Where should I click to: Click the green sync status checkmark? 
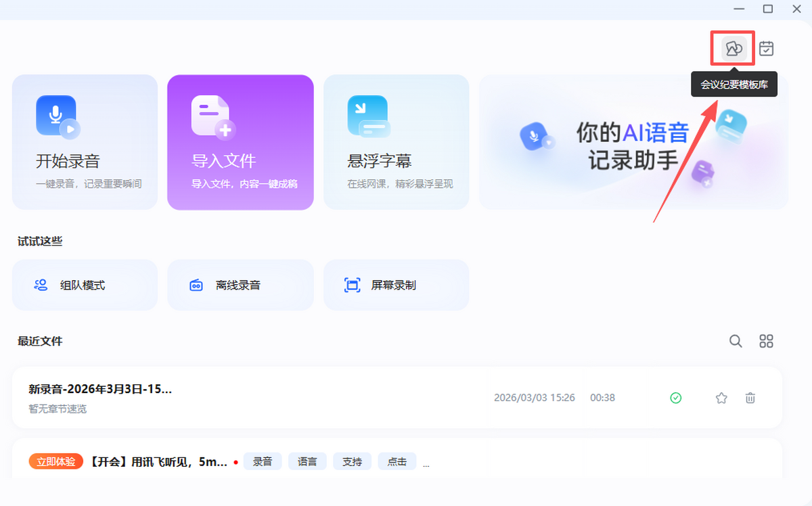coord(675,398)
